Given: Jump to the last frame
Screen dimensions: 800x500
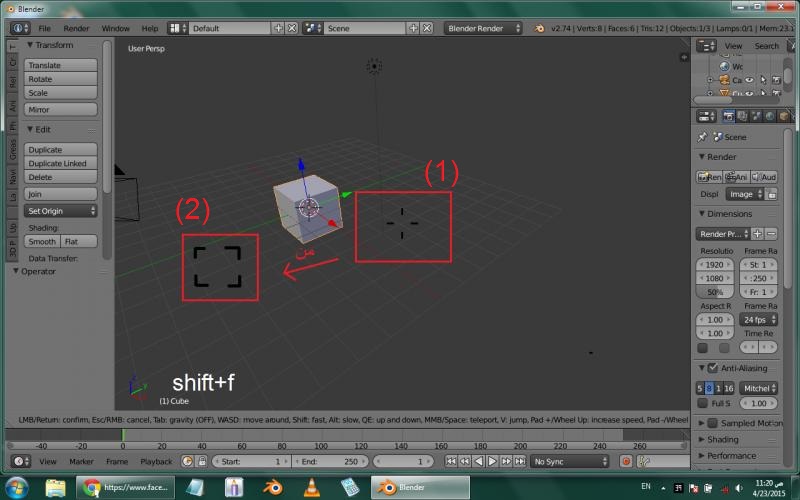Looking at the screenshot, I should pos(519,461).
